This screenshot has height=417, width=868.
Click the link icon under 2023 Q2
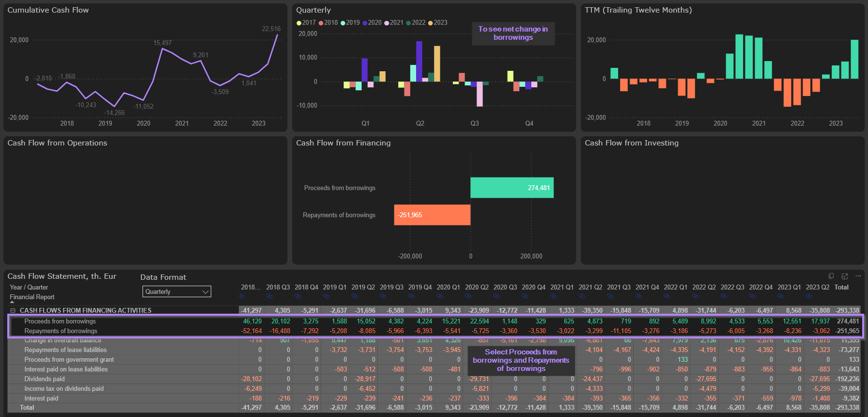point(809,296)
